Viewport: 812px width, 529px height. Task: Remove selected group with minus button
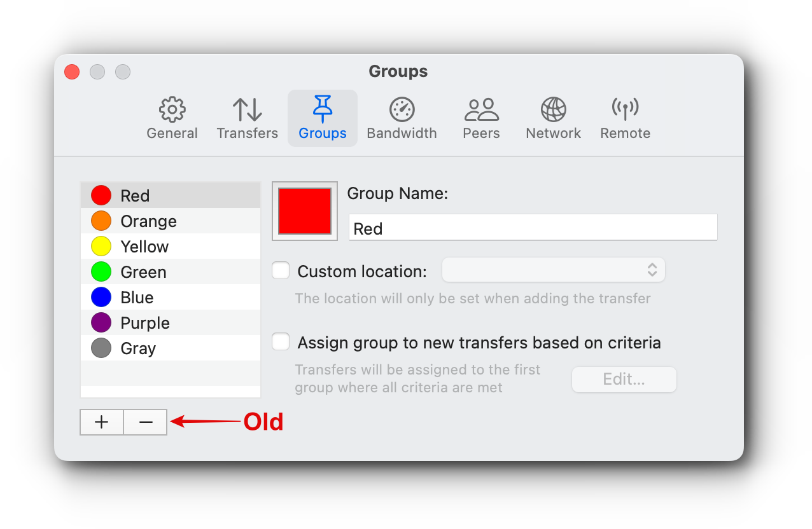(x=146, y=422)
